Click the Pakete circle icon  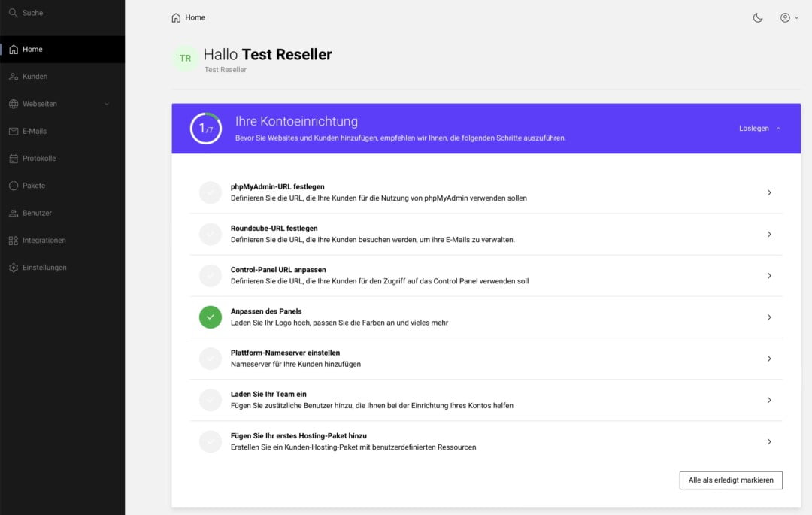pos(14,186)
